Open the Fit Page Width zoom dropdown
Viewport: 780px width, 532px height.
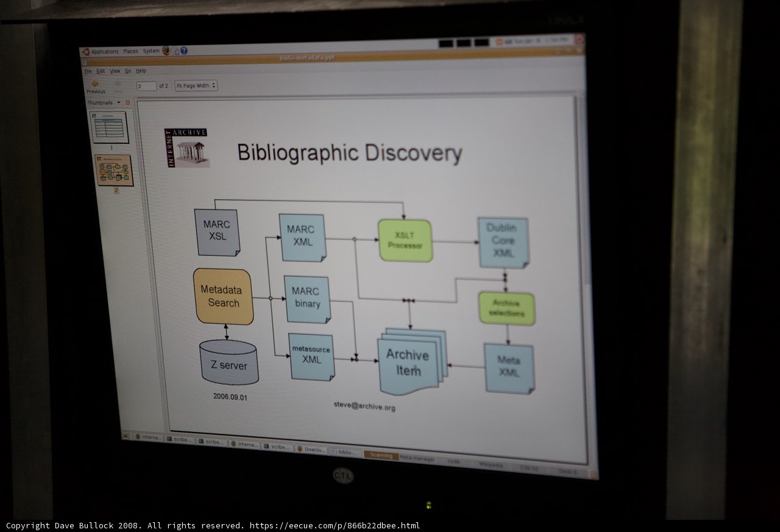click(x=196, y=86)
